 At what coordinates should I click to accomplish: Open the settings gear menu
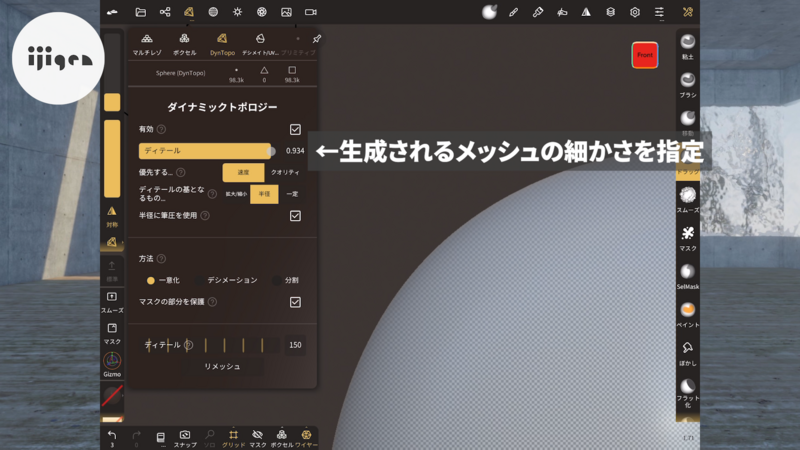tap(635, 12)
